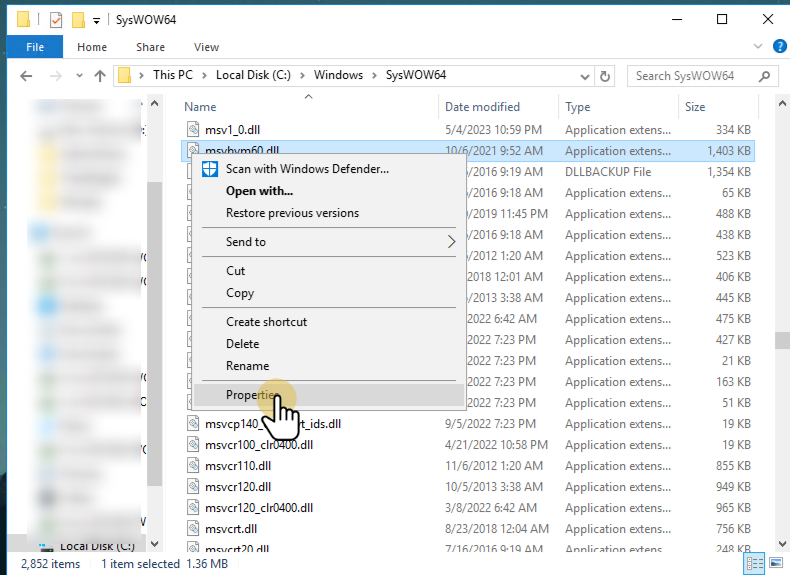The width and height of the screenshot is (790, 575).
Task: Sort by the Size column header
Action: (x=695, y=107)
